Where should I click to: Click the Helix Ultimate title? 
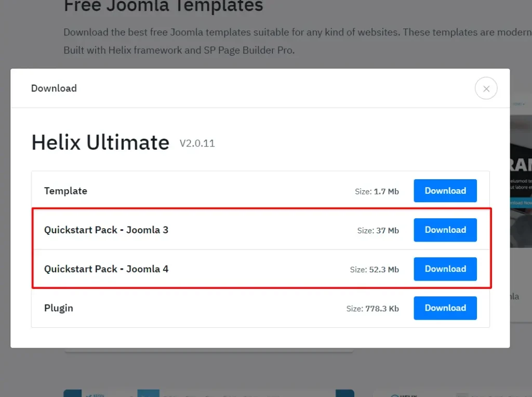click(100, 142)
